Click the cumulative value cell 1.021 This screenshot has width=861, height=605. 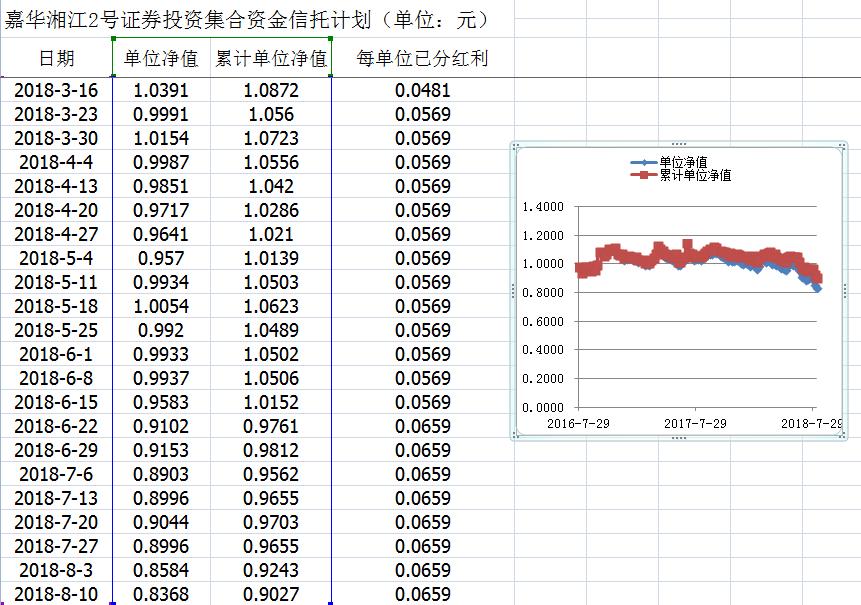pyautogui.click(x=271, y=234)
